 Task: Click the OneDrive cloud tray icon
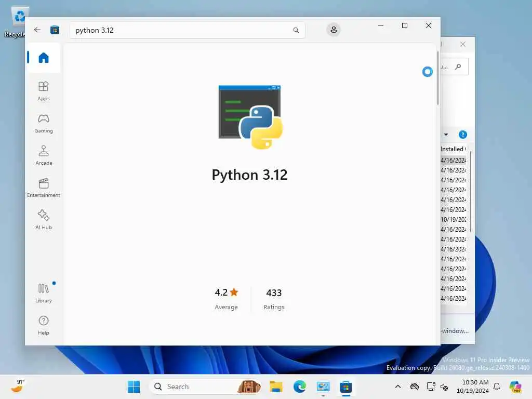[x=415, y=387]
